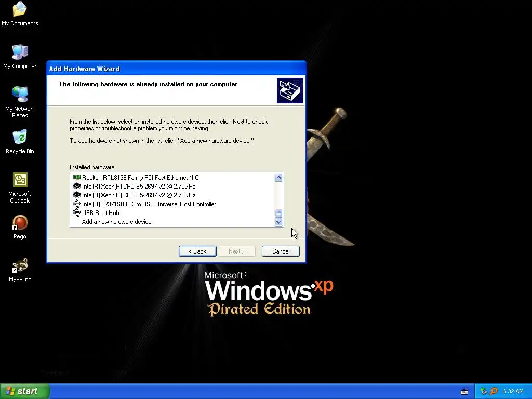The width and height of the screenshot is (532, 399).
Task: Click the hardware list scrollbar thumb
Action: 278,213
